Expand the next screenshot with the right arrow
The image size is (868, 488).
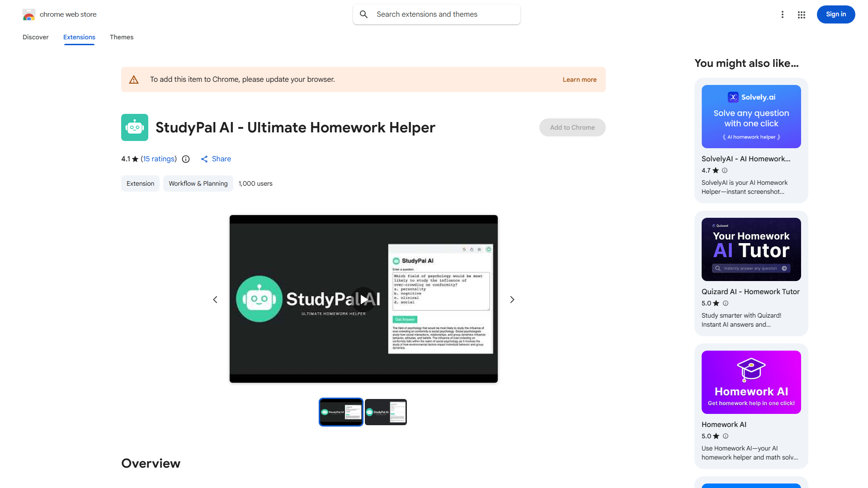512,299
